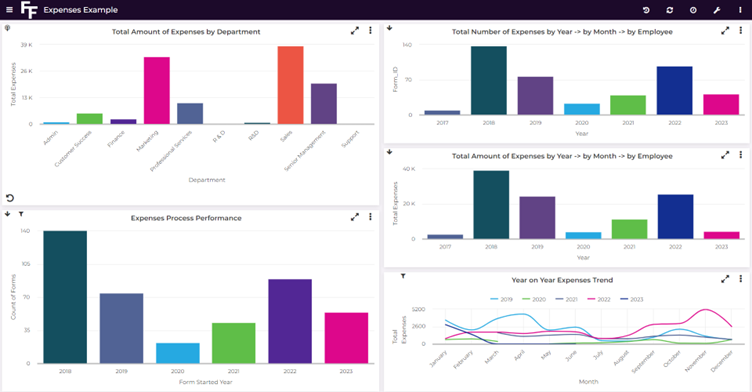Expand Total Amount by Year chart fullscreen
The height and width of the screenshot is (392, 752).
[725, 155]
